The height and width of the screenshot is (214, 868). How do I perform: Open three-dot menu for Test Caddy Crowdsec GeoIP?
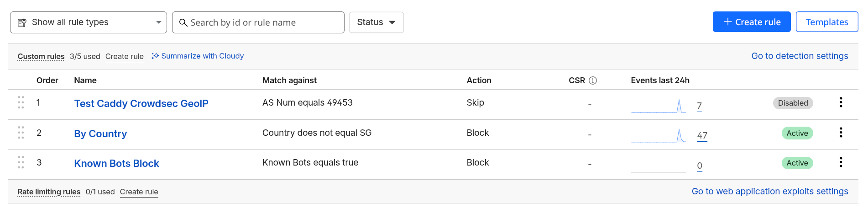click(x=841, y=102)
